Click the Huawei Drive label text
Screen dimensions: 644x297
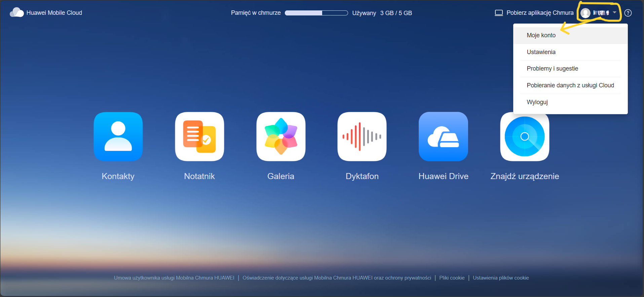point(443,176)
